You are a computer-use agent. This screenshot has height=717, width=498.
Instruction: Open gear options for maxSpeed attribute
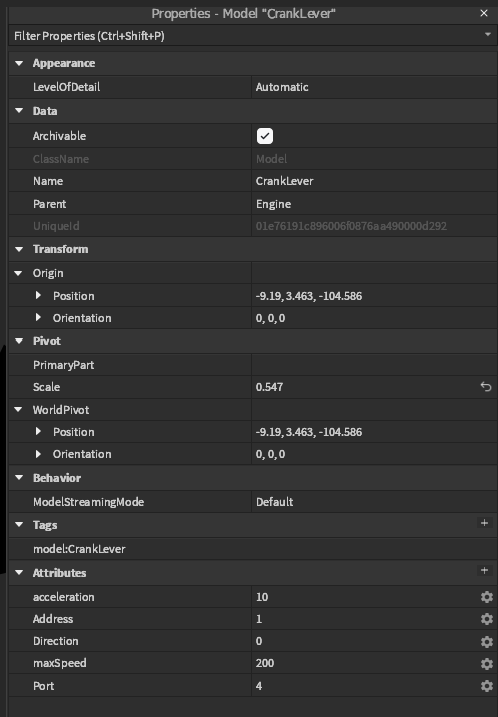tap(487, 663)
